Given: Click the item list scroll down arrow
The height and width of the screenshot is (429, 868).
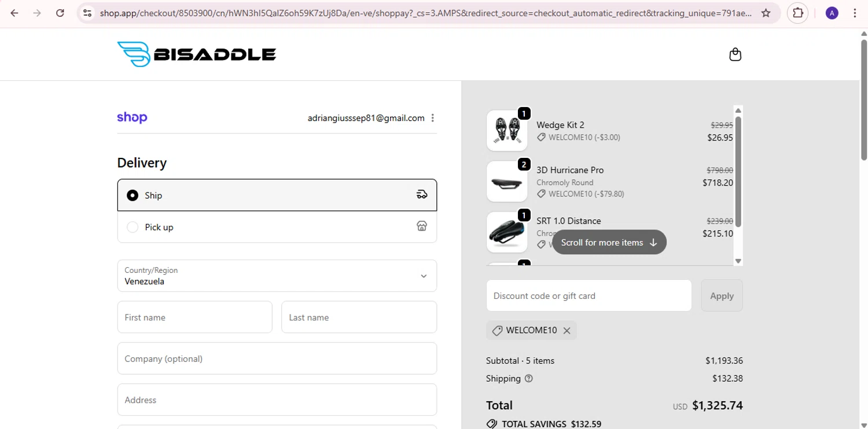Looking at the screenshot, I should tap(738, 261).
